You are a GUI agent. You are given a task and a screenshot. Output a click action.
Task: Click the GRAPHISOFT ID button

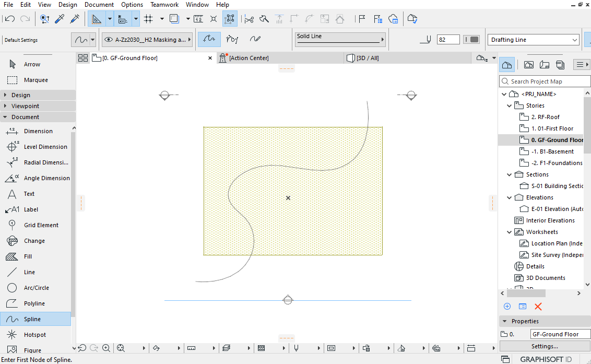546,359
